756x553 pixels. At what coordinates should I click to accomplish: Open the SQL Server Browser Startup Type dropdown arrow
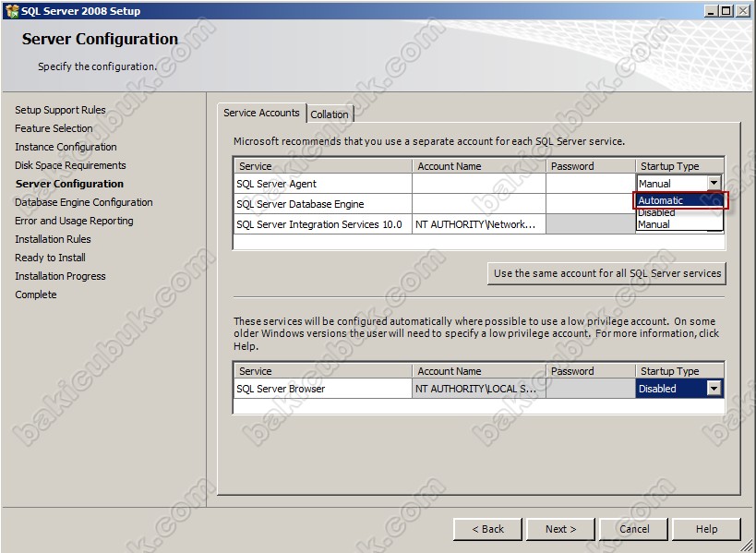pos(714,388)
